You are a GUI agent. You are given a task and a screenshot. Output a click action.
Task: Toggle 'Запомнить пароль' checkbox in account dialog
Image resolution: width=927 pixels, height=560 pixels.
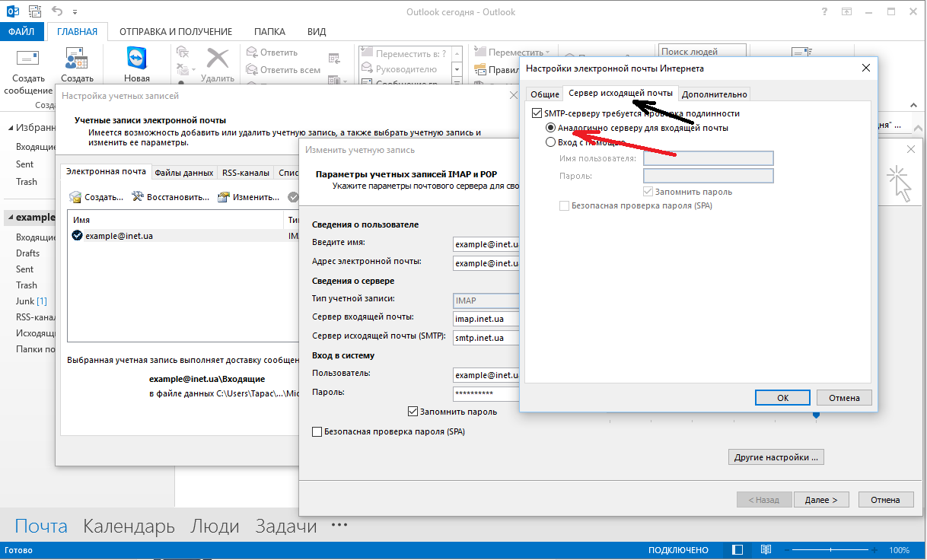(x=413, y=412)
